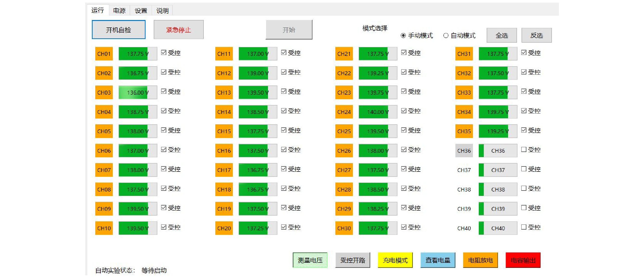Enable the 受控 checkbox for CH38
Screen dimensions: 644x277
click(524, 188)
